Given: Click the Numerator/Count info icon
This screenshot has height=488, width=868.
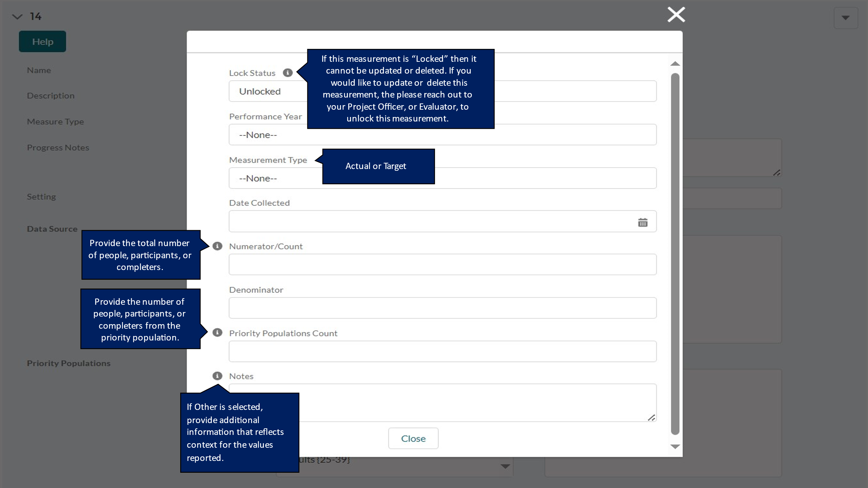Looking at the screenshot, I should point(217,246).
